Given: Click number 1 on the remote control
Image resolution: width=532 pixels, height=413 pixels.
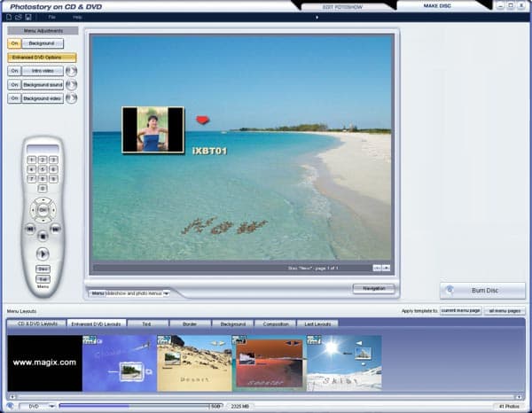Looking at the screenshot, I should [32, 160].
